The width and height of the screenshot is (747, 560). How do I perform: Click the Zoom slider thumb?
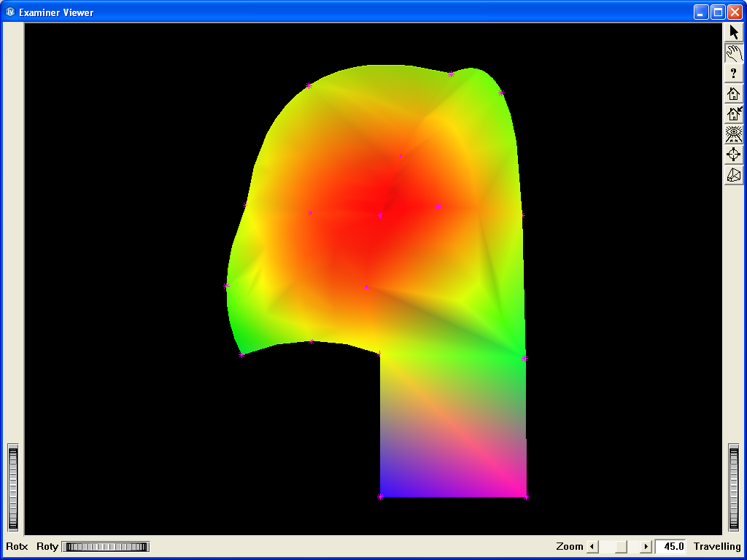point(620,546)
